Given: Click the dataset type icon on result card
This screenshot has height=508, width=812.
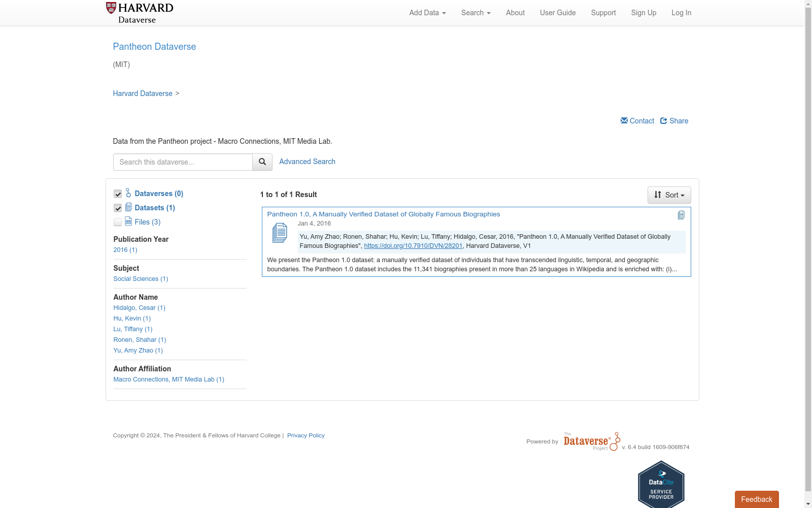Looking at the screenshot, I should point(681,215).
